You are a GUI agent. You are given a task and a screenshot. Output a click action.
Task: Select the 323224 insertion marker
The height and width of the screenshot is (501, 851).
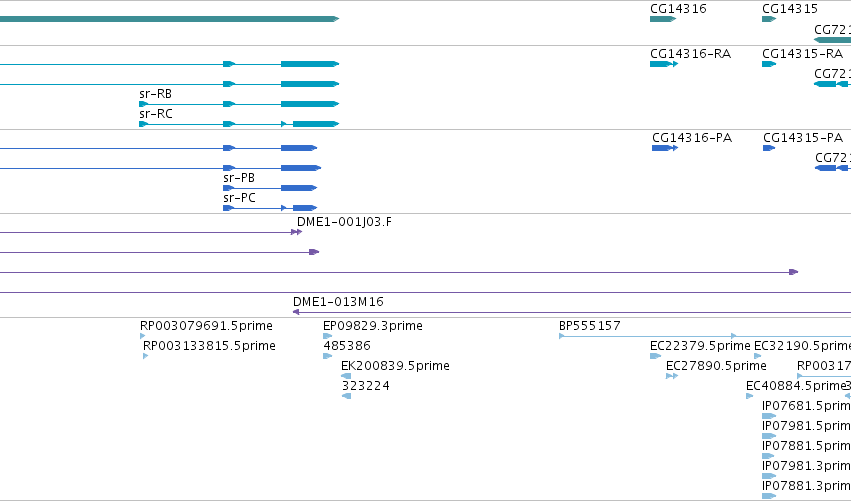pos(346,396)
